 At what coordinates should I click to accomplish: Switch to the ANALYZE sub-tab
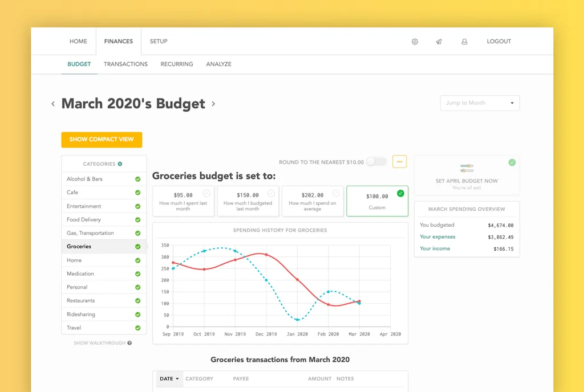click(218, 64)
